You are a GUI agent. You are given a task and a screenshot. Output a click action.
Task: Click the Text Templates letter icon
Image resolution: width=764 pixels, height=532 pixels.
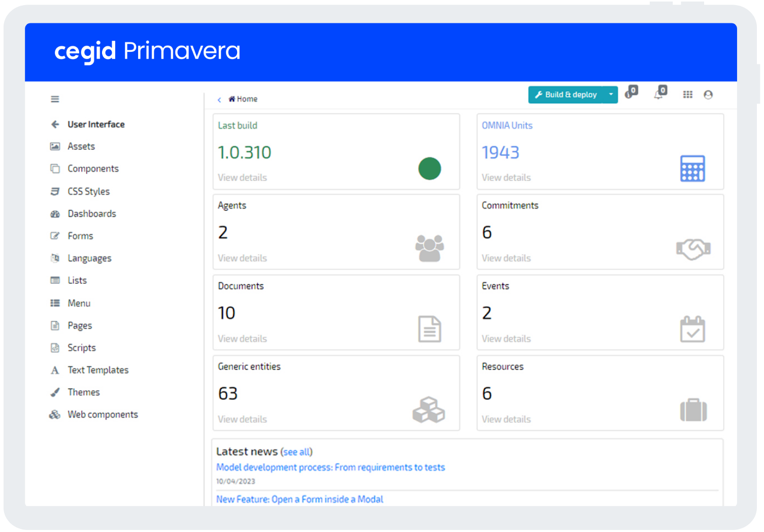[x=55, y=370]
